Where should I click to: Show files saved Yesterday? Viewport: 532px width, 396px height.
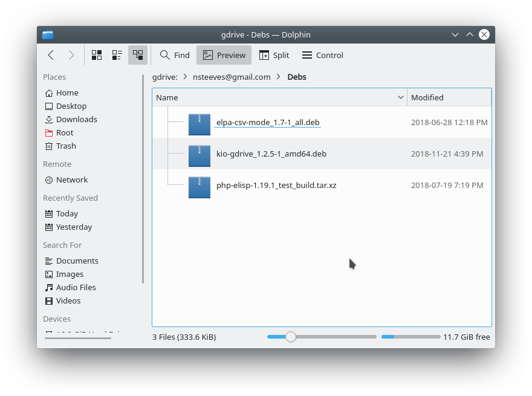point(68,227)
